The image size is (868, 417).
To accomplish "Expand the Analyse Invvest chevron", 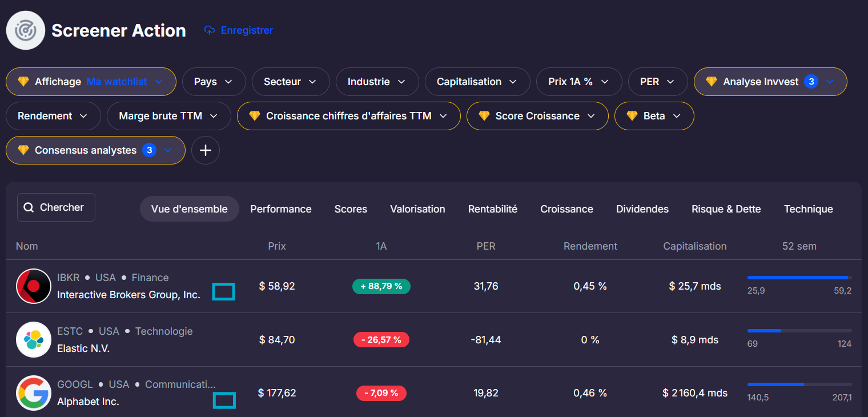I will point(830,82).
